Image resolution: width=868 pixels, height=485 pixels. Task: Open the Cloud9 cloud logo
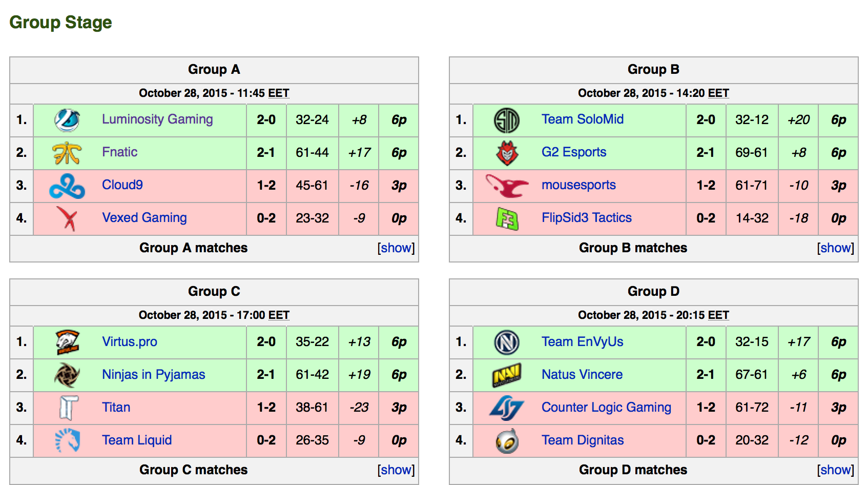click(67, 186)
